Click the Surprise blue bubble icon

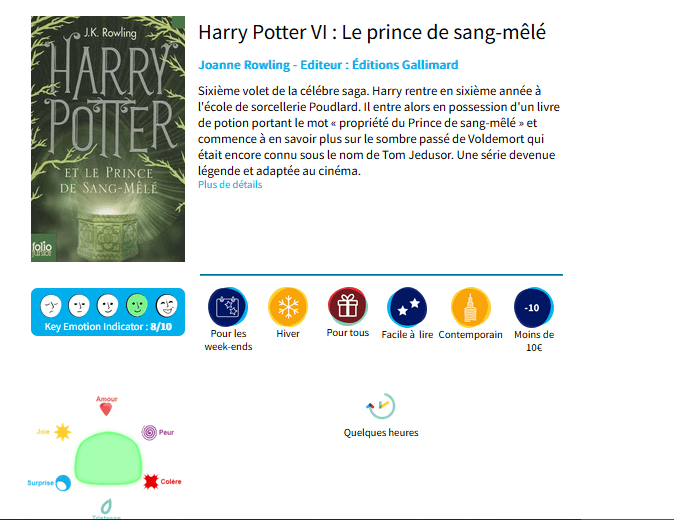[x=63, y=483]
